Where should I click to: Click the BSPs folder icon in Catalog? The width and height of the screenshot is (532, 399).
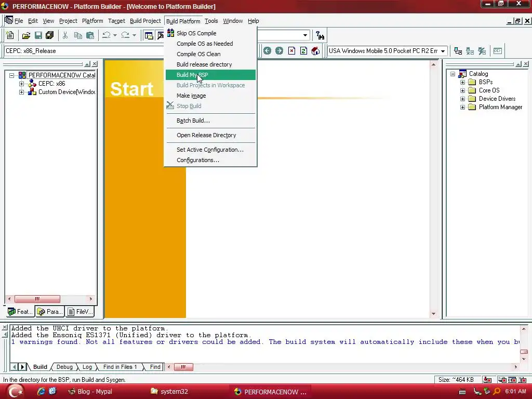click(x=472, y=82)
